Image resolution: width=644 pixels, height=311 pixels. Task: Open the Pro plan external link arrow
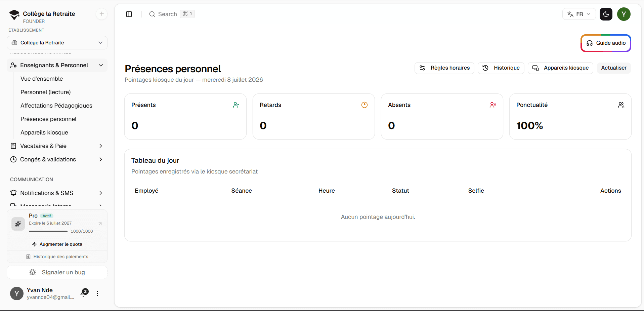[x=100, y=224]
